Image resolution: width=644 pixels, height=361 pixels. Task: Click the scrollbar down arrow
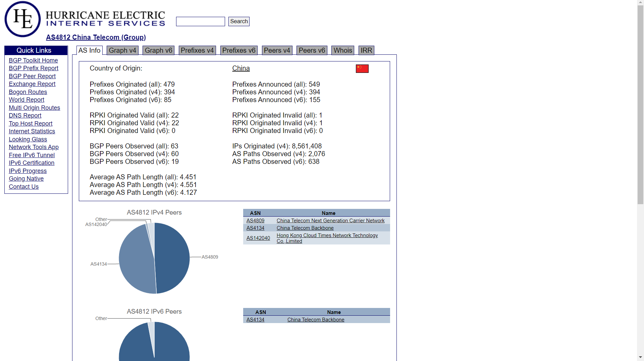pyautogui.click(x=640, y=357)
